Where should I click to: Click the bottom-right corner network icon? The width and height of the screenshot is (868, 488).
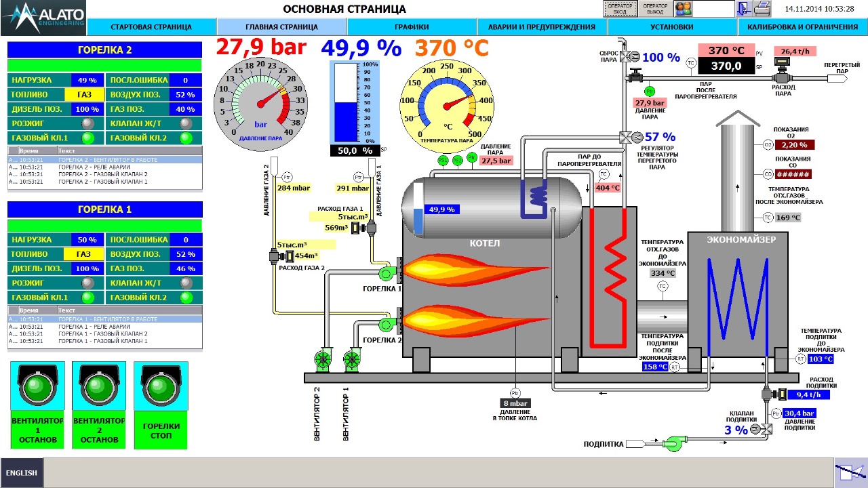(x=850, y=472)
